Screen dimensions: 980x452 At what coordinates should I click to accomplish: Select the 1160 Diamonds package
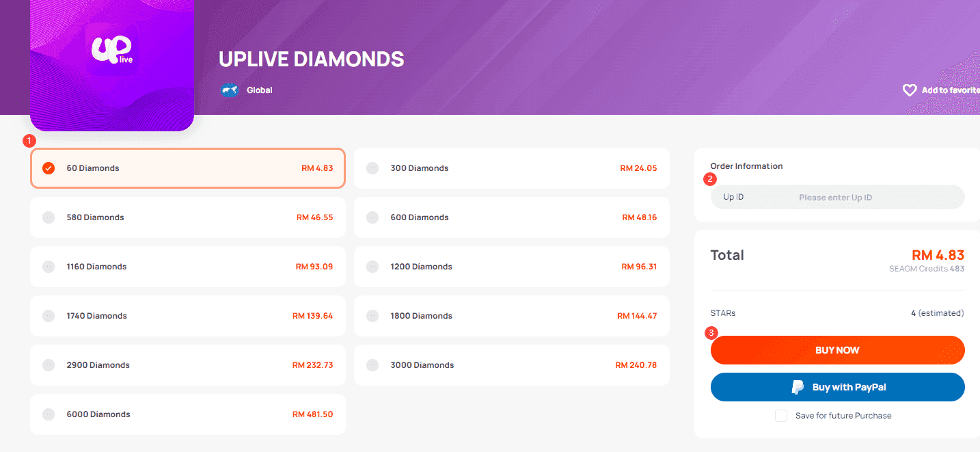tap(187, 266)
